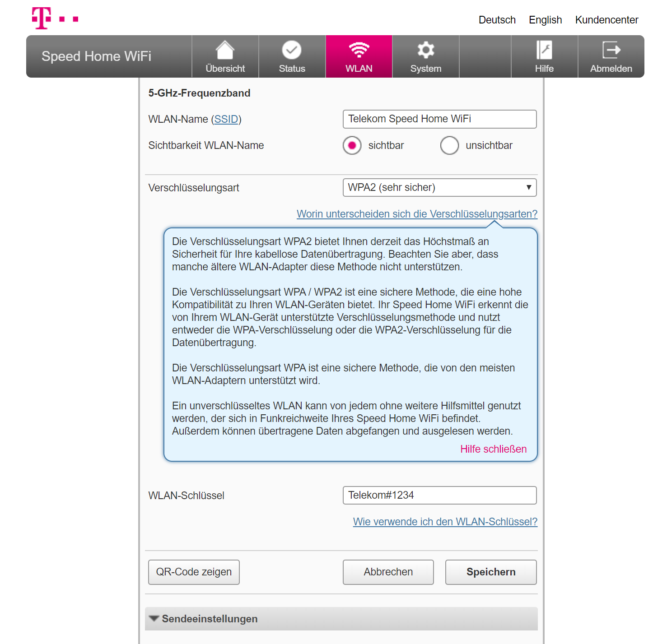Click the Abmelden logout icon
Screen dimensions: 667x644
611,50
